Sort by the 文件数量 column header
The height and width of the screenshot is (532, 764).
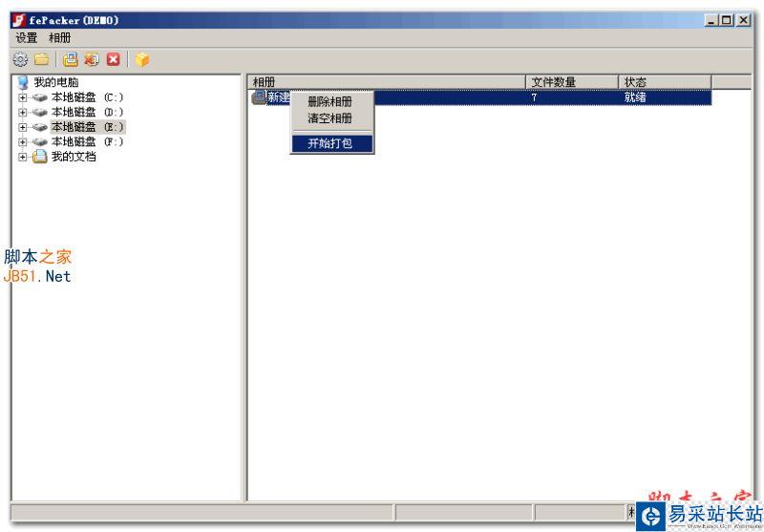click(572, 82)
